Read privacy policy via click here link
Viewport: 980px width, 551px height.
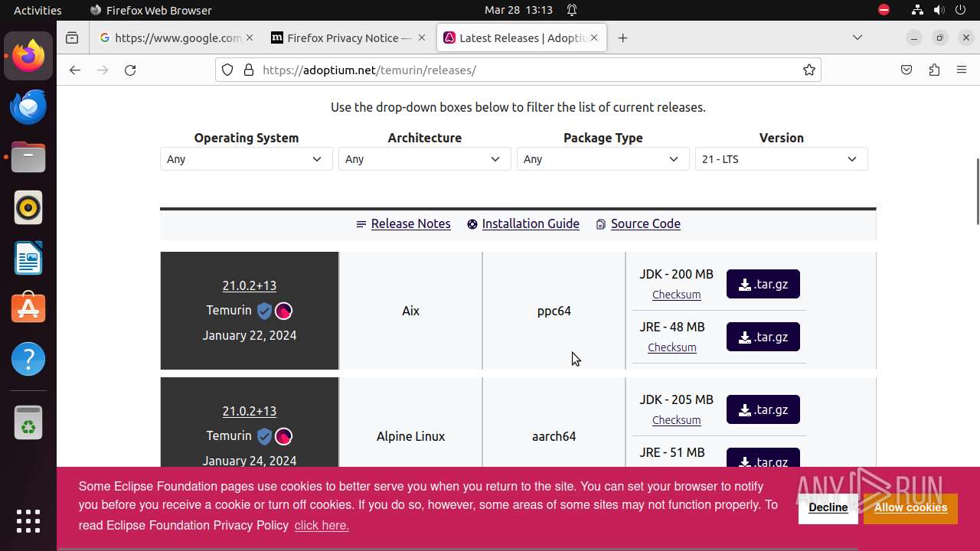click(x=322, y=525)
